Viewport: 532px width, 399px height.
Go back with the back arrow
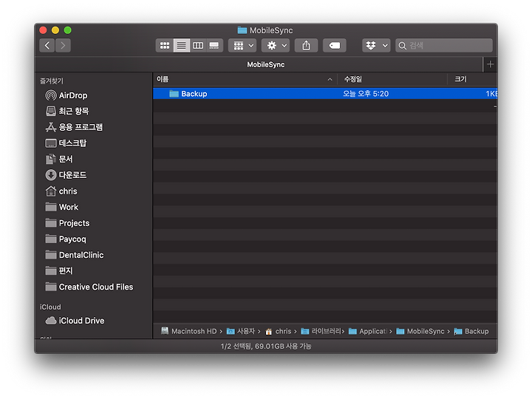click(47, 46)
